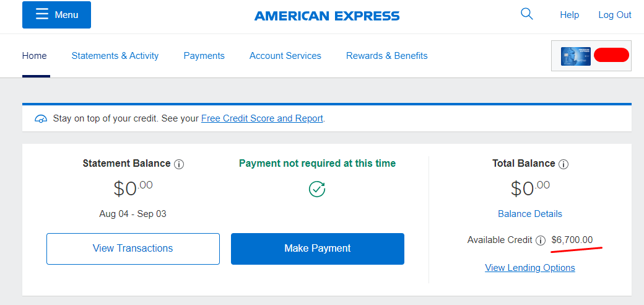
Task: Click the View Lending Options link
Action: click(x=530, y=268)
